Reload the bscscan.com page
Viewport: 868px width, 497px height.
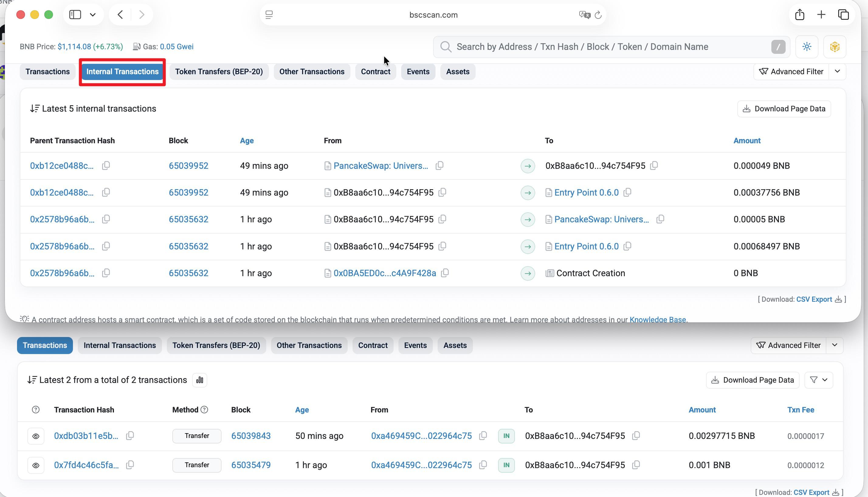click(598, 15)
